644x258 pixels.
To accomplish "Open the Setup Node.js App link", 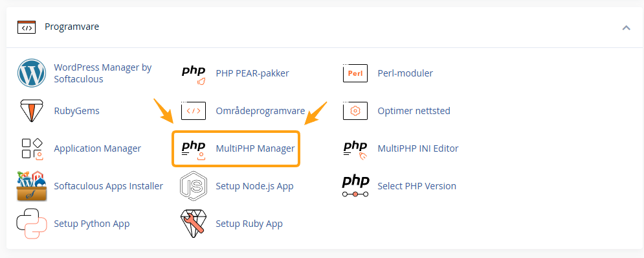I will [254, 186].
